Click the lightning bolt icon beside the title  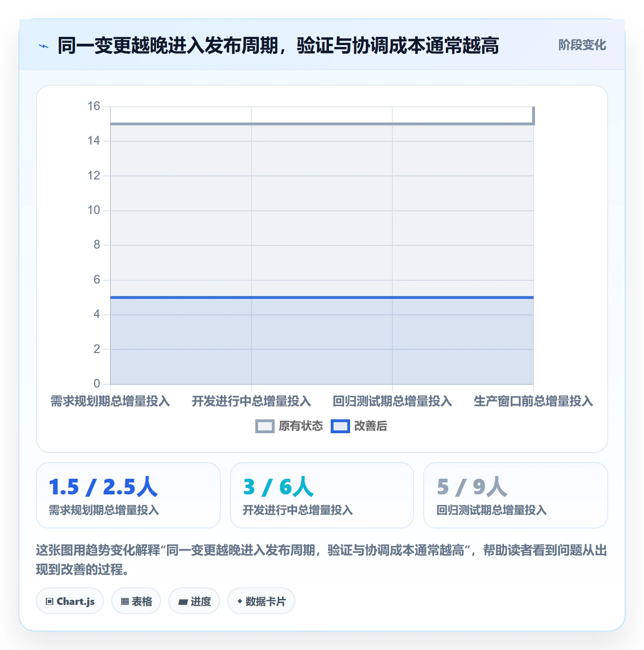44,46
